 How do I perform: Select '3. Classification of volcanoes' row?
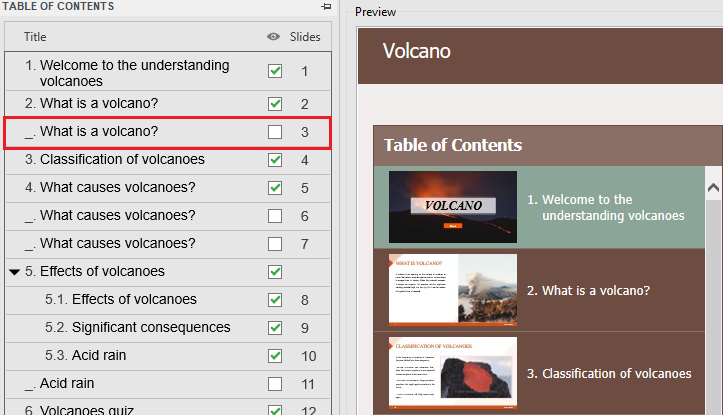click(168, 160)
